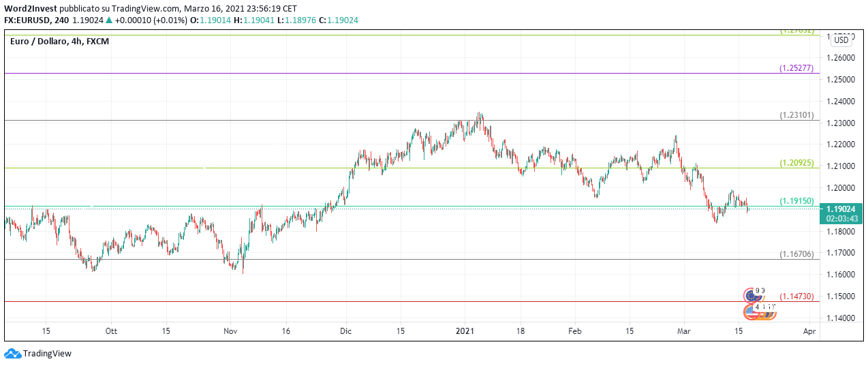The height and width of the screenshot is (366, 868).
Task: Click the 1.24000 price axis label
Action: click(840, 102)
